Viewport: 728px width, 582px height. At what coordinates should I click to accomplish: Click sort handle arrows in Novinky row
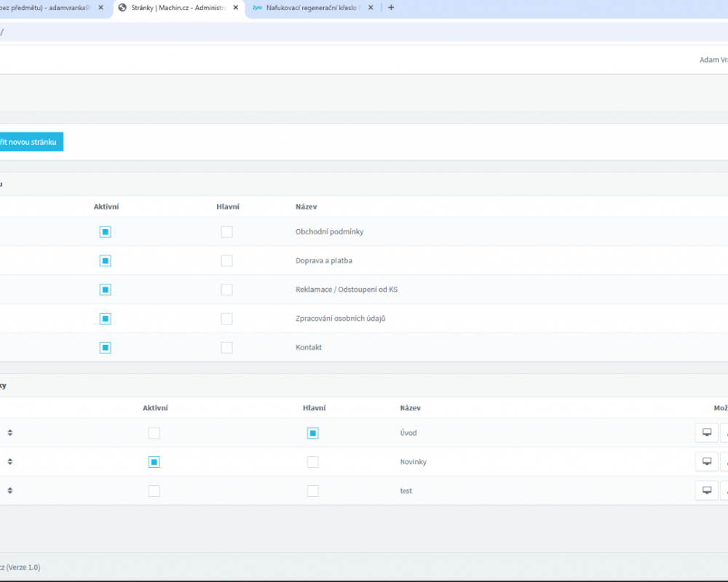9,461
